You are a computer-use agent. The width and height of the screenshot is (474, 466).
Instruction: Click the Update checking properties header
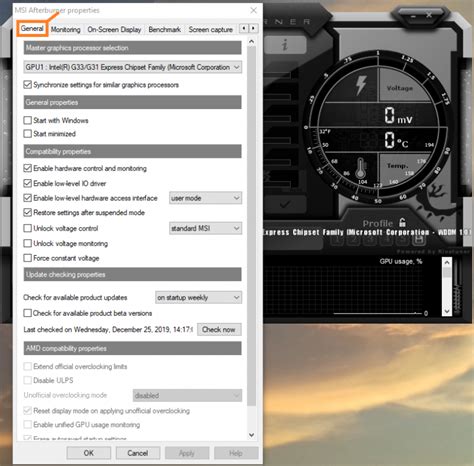pos(133,274)
